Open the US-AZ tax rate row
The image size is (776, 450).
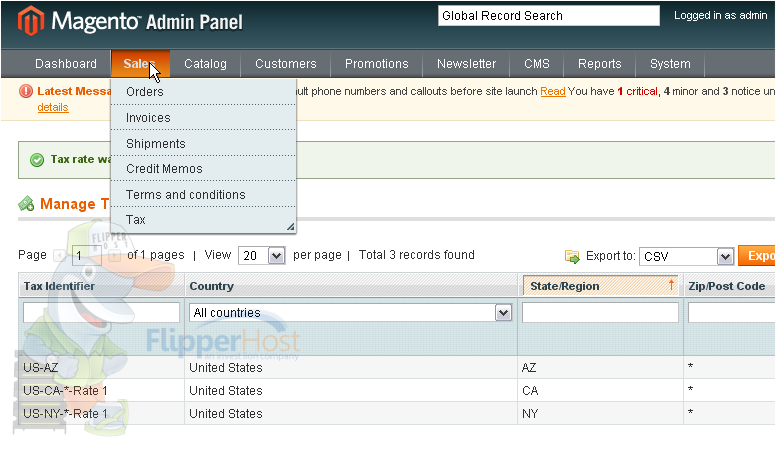pos(397,367)
